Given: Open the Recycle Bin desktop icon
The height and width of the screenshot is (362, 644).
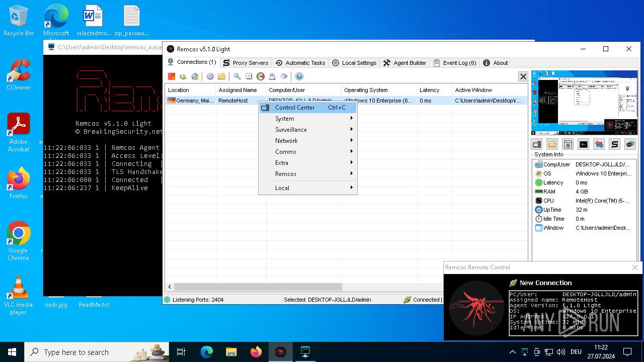Looking at the screenshot, I should point(19,21).
